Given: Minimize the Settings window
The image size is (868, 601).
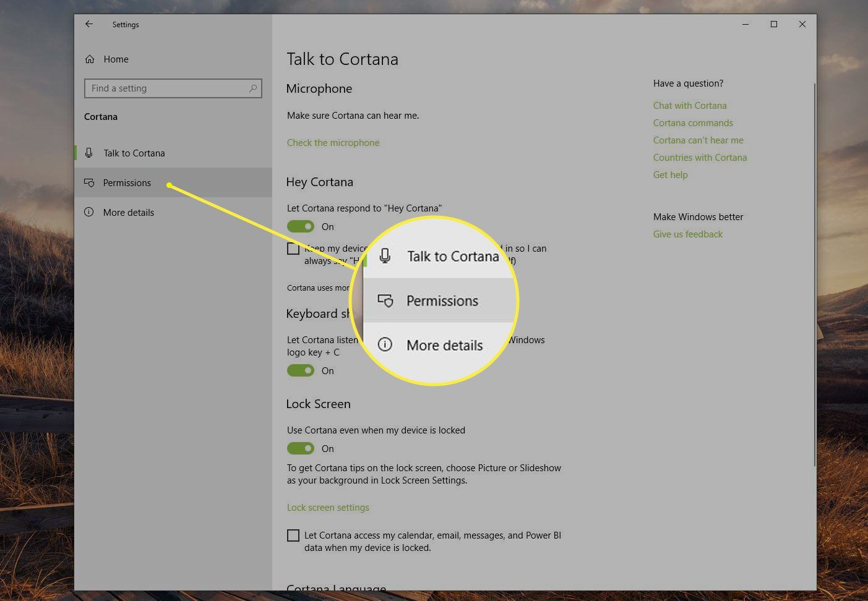Looking at the screenshot, I should (745, 24).
